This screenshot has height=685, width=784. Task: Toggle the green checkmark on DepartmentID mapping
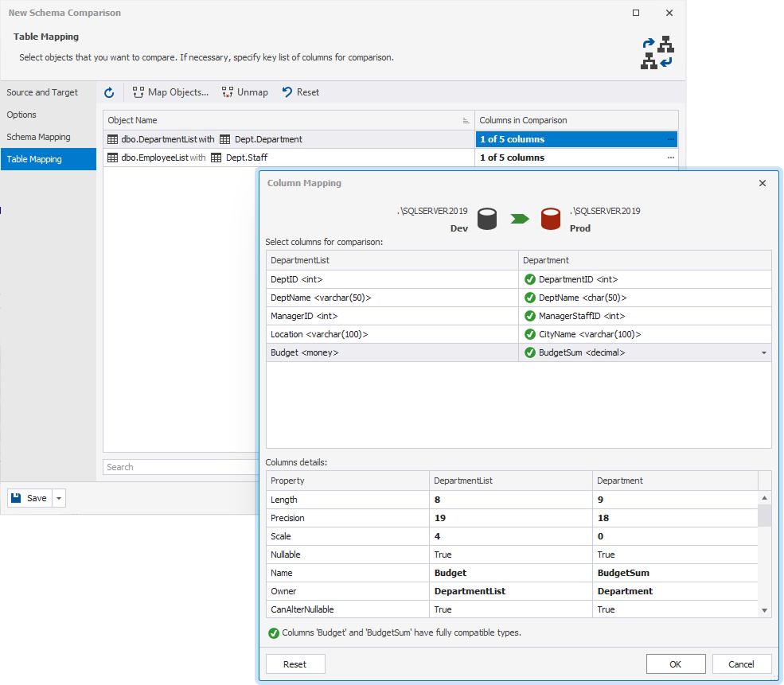click(x=531, y=279)
